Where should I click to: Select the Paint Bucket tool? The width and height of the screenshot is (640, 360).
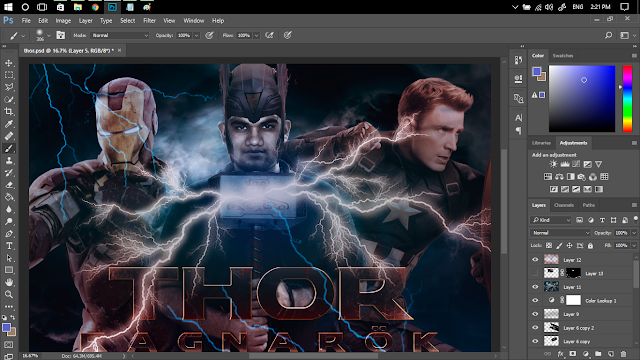pyautogui.click(x=9, y=197)
